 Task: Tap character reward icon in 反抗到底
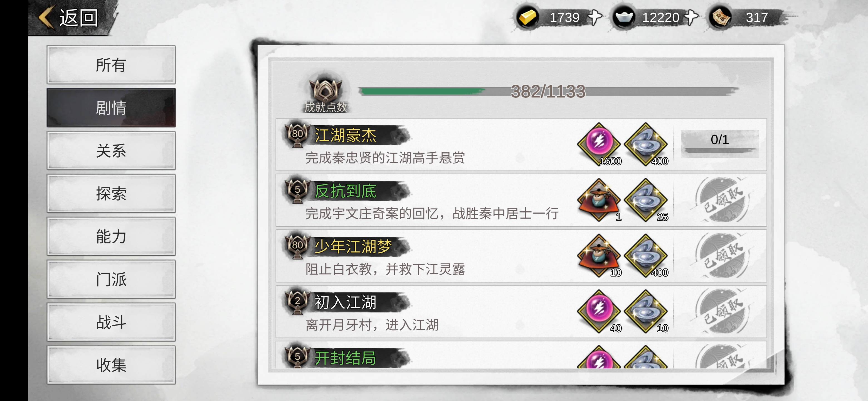(x=599, y=200)
